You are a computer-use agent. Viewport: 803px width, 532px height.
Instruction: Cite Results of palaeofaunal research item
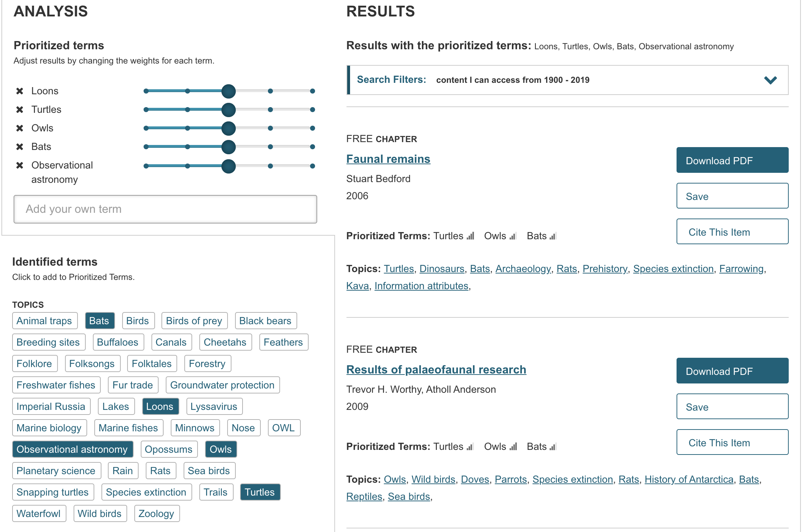coord(732,442)
